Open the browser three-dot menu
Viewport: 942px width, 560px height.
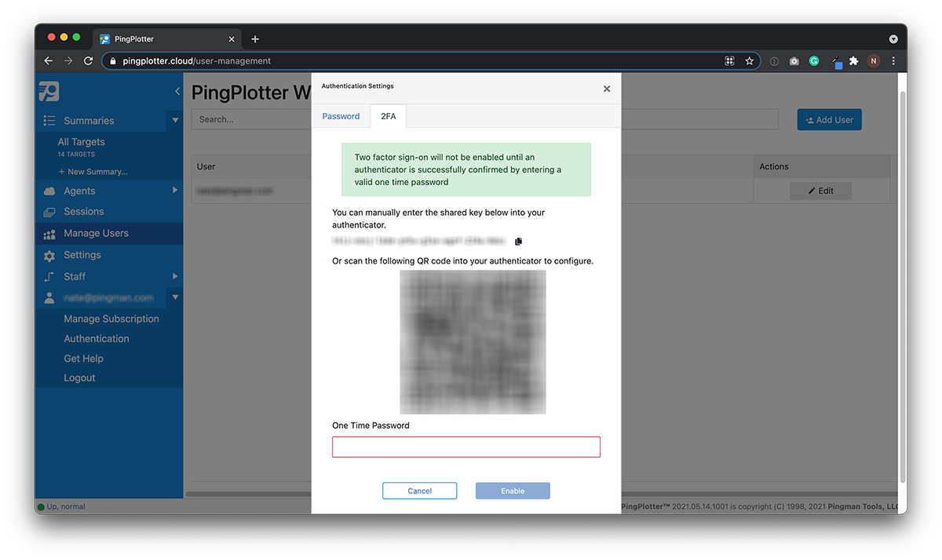pos(893,61)
